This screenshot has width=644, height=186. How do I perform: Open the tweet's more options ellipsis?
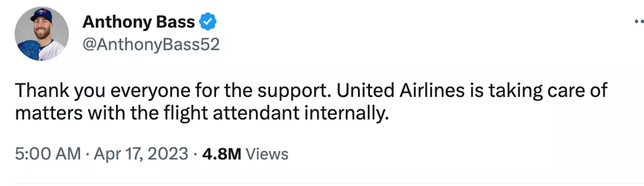tap(639, 22)
